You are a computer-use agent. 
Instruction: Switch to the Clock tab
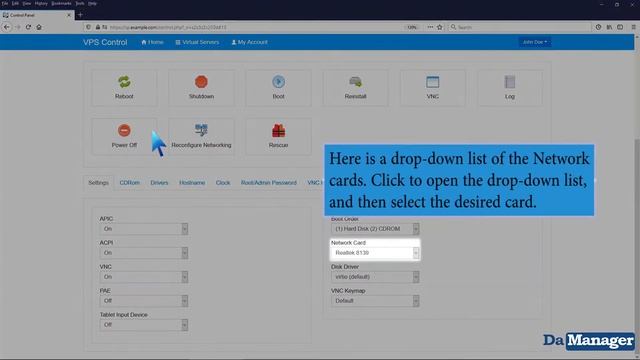click(223, 183)
